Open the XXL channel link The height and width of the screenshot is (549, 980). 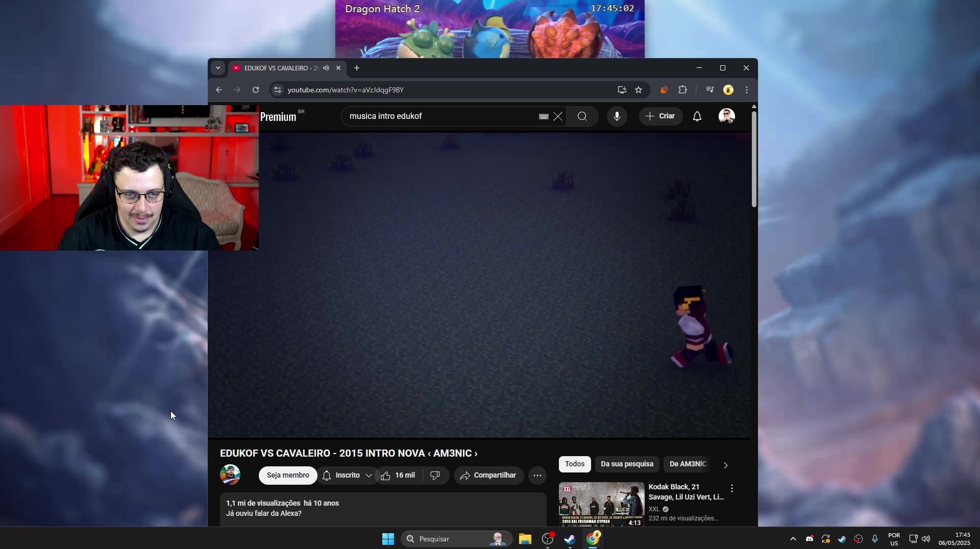(654, 509)
